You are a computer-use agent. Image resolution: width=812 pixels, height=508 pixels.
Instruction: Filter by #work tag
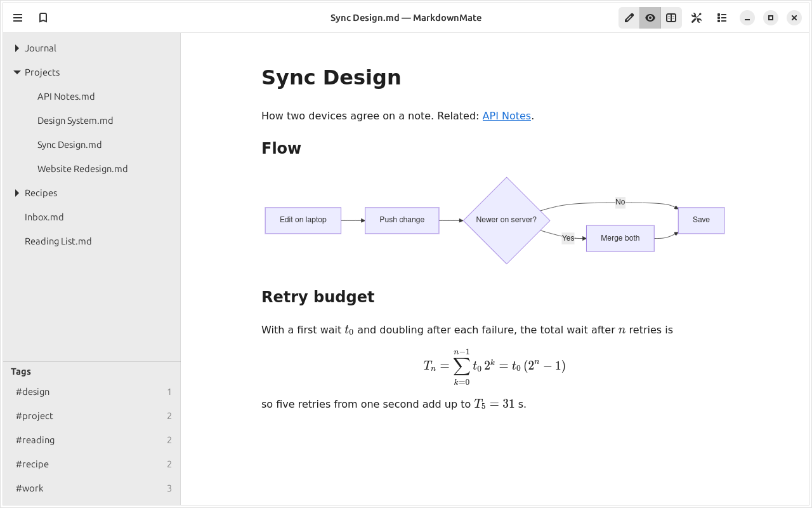(x=92, y=488)
